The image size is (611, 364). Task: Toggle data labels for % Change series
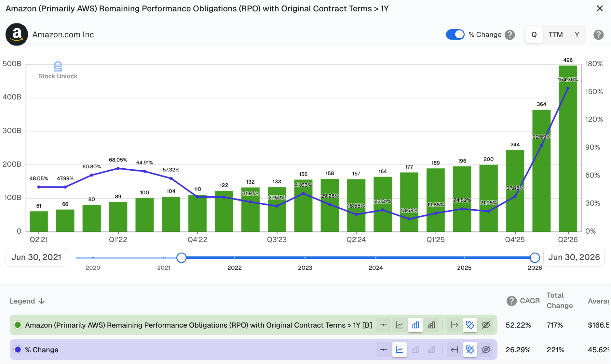coord(470,350)
